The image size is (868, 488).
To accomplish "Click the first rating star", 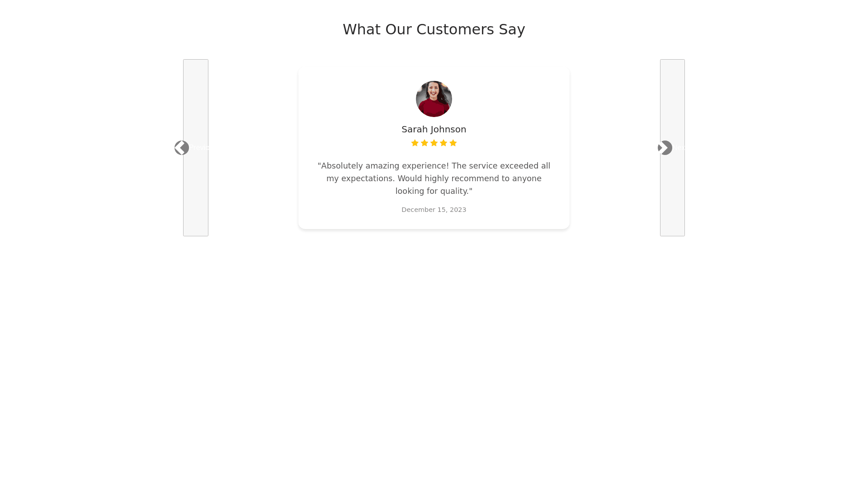I will [415, 143].
